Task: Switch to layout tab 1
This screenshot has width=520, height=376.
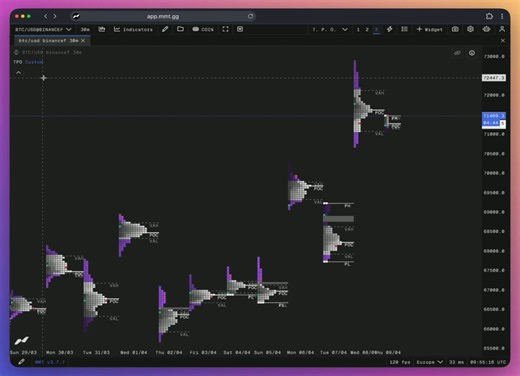Action: [358, 29]
